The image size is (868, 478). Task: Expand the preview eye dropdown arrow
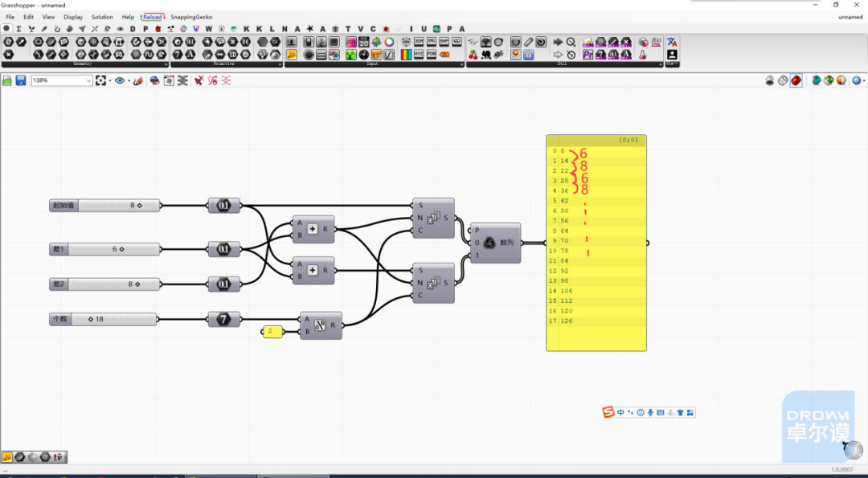pos(129,81)
